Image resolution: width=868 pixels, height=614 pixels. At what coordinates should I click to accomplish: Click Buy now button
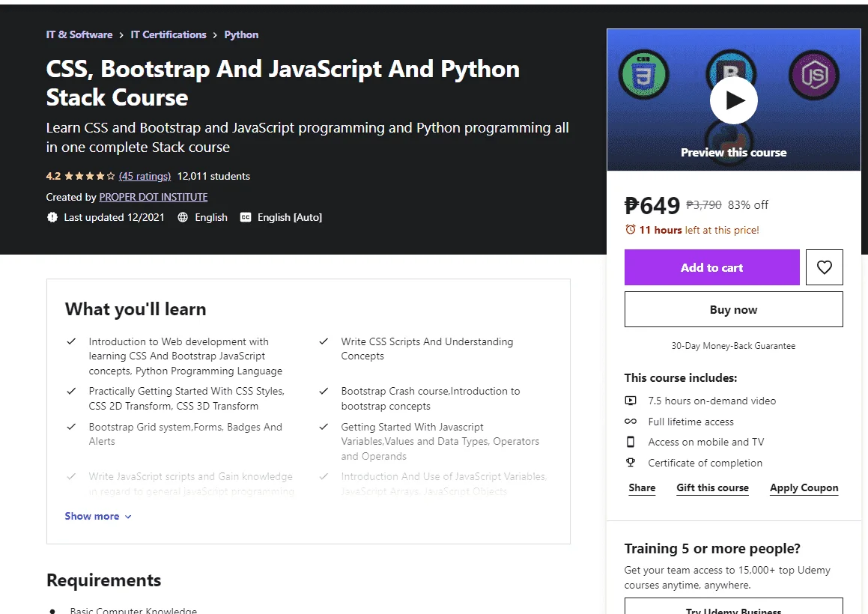(733, 309)
